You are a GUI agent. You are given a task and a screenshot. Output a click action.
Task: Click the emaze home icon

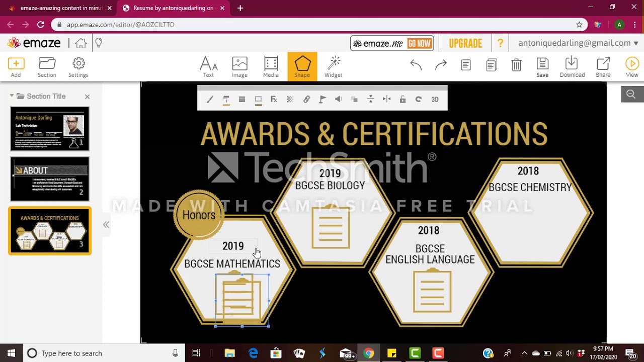pos(80,43)
